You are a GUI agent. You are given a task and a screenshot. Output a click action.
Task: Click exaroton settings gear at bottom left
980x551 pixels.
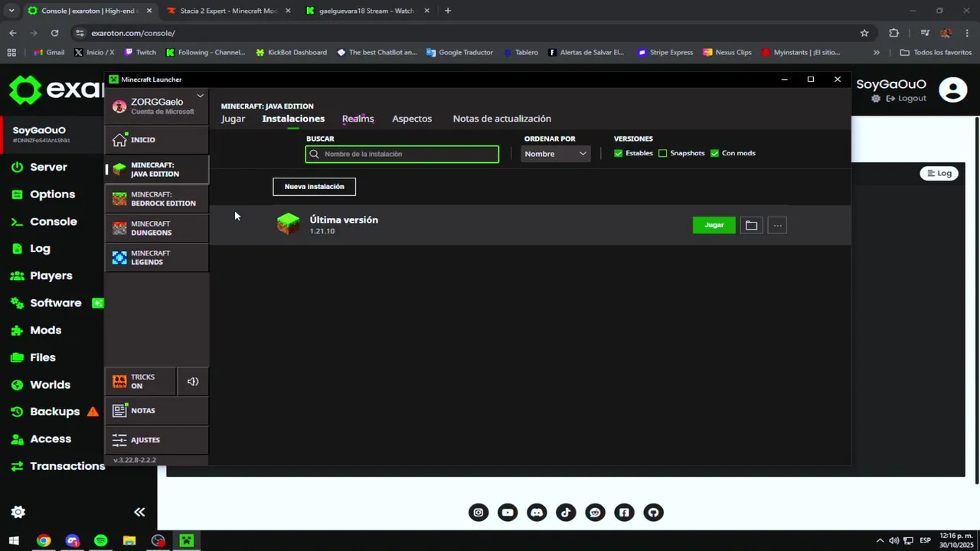(18, 512)
